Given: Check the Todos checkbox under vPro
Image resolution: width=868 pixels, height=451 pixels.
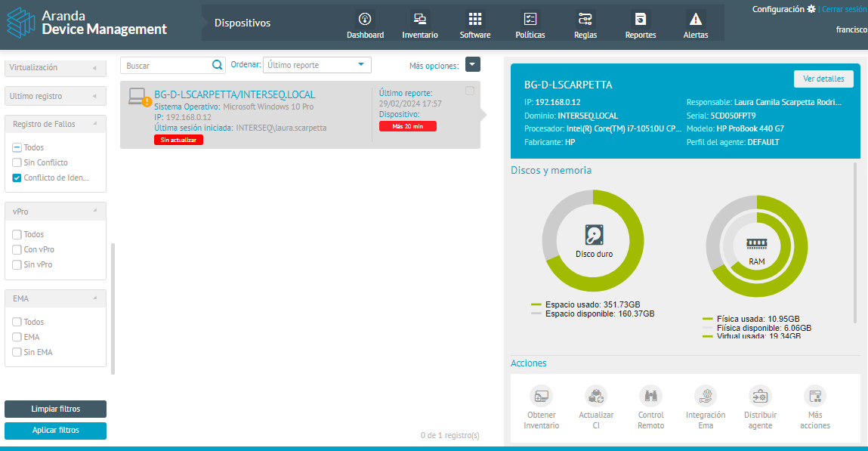Looking at the screenshot, I should [x=17, y=234].
